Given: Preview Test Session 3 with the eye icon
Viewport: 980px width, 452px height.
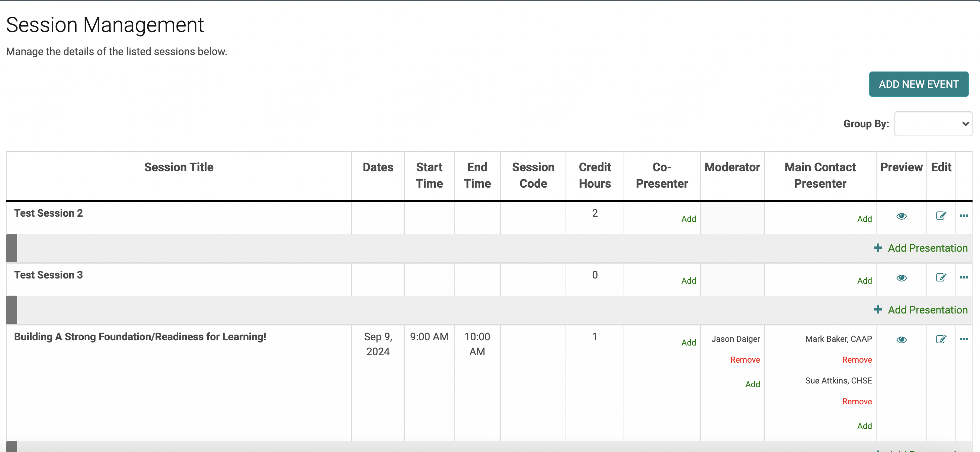Looking at the screenshot, I should point(901,278).
